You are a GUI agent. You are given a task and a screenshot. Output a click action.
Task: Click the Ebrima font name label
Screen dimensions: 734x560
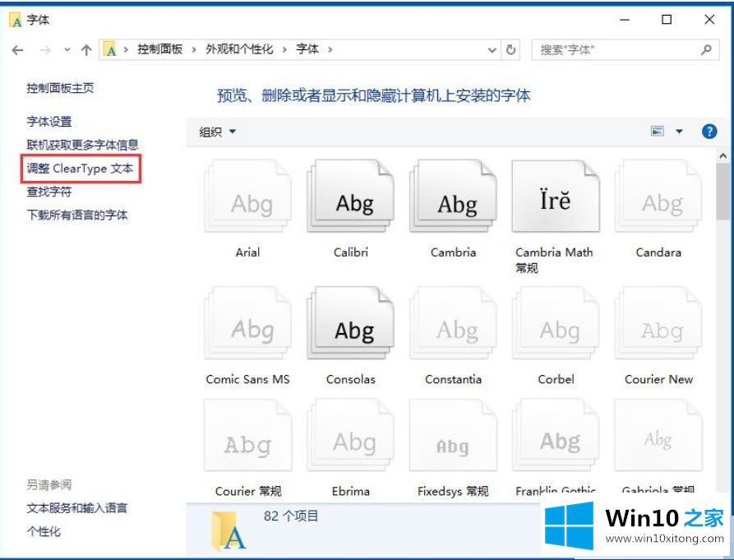point(351,491)
